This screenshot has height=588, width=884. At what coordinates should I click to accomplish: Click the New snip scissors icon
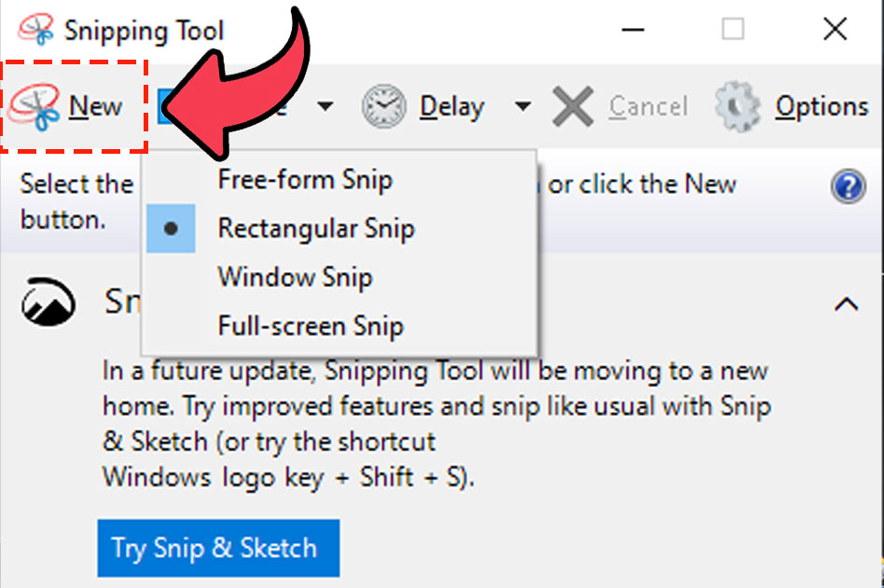pyautogui.click(x=34, y=107)
